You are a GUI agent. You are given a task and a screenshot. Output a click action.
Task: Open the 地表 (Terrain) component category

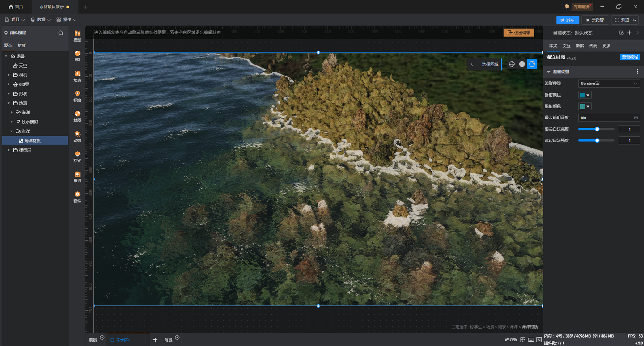click(77, 76)
